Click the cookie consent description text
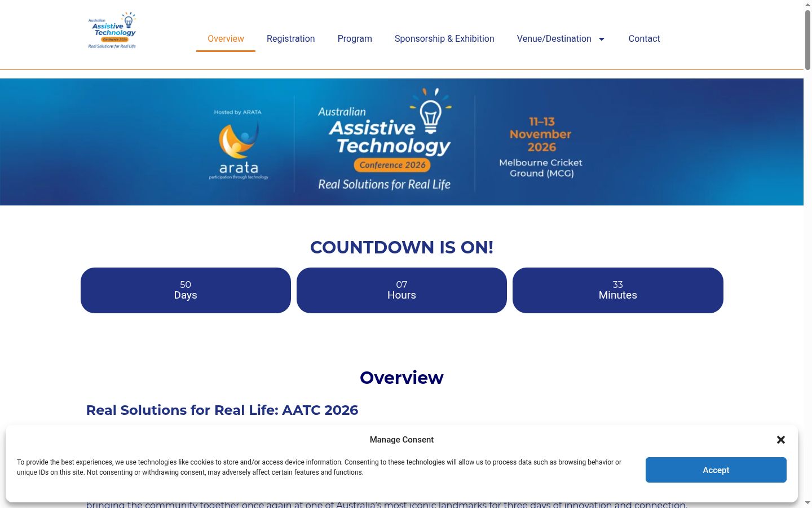The image size is (812, 508). click(319, 467)
